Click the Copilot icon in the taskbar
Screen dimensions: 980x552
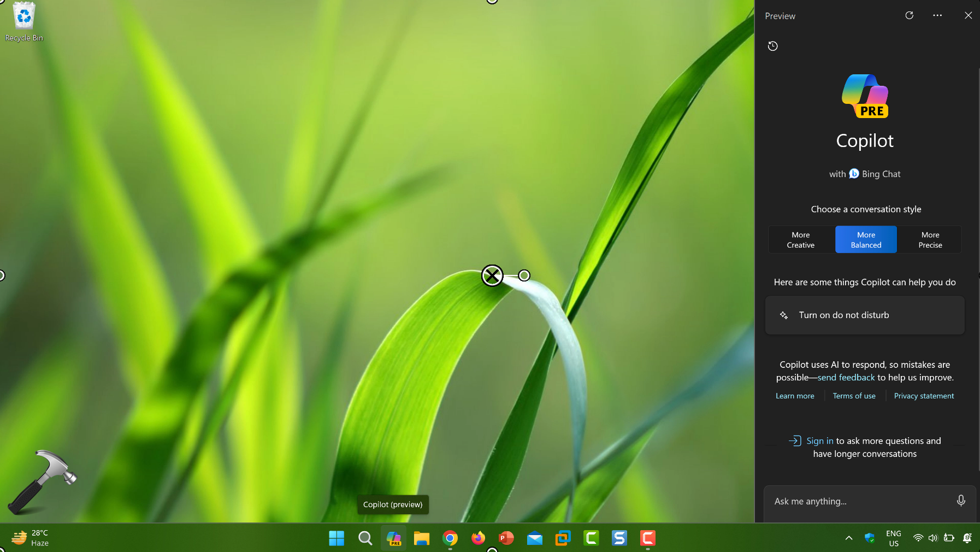click(x=394, y=538)
